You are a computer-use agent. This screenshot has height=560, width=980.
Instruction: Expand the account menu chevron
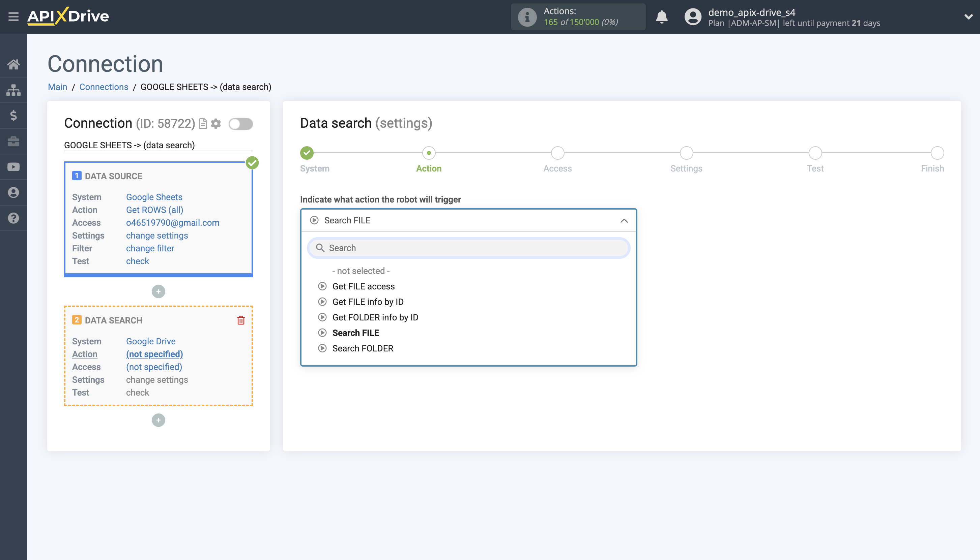click(x=969, y=17)
